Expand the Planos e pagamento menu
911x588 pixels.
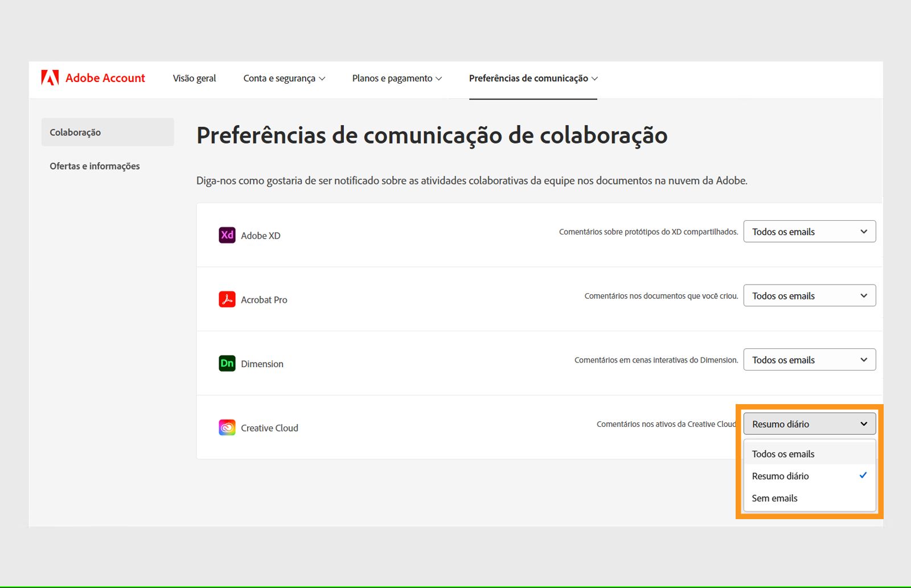pyautogui.click(x=397, y=79)
